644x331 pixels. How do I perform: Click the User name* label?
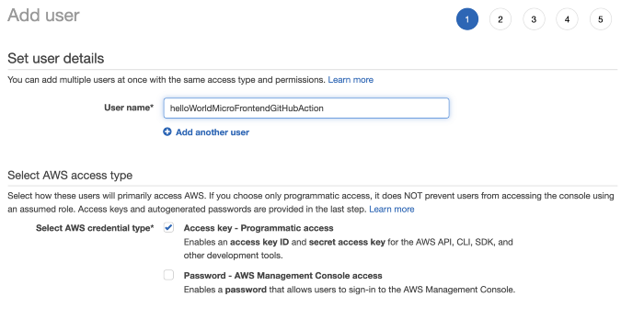pyautogui.click(x=129, y=108)
